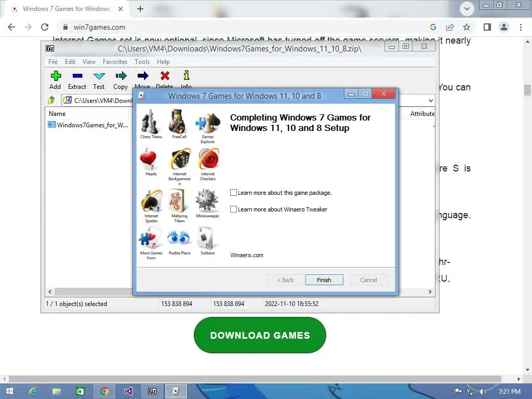Image resolution: width=532 pixels, height=399 pixels.
Task: Open the Chrome profile avatar
Action: pos(504,27)
